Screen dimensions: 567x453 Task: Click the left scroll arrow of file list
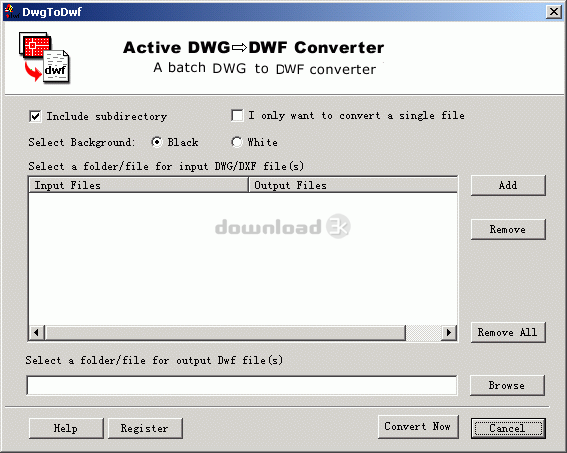point(37,332)
